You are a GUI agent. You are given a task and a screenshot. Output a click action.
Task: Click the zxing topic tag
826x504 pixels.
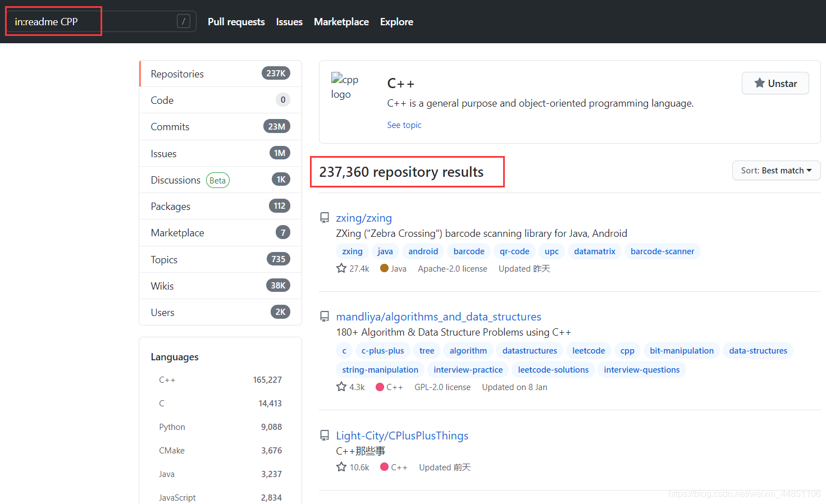click(x=352, y=251)
